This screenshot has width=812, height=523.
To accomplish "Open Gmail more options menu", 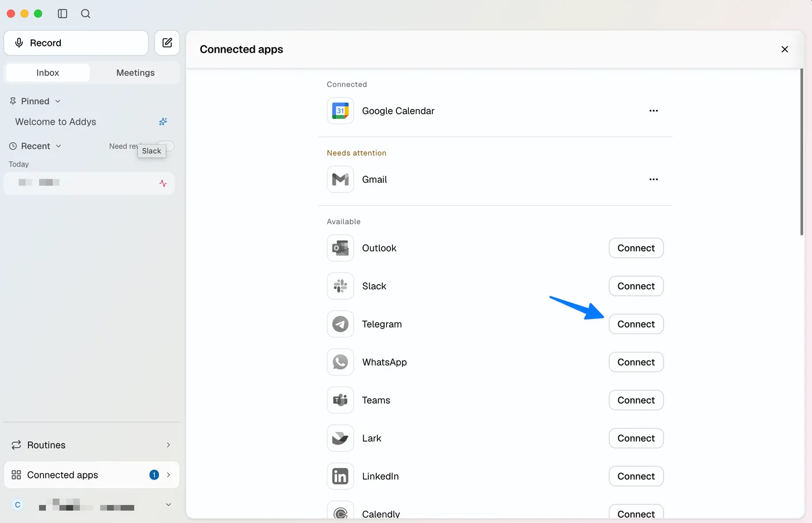I will click(x=654, y=179).
